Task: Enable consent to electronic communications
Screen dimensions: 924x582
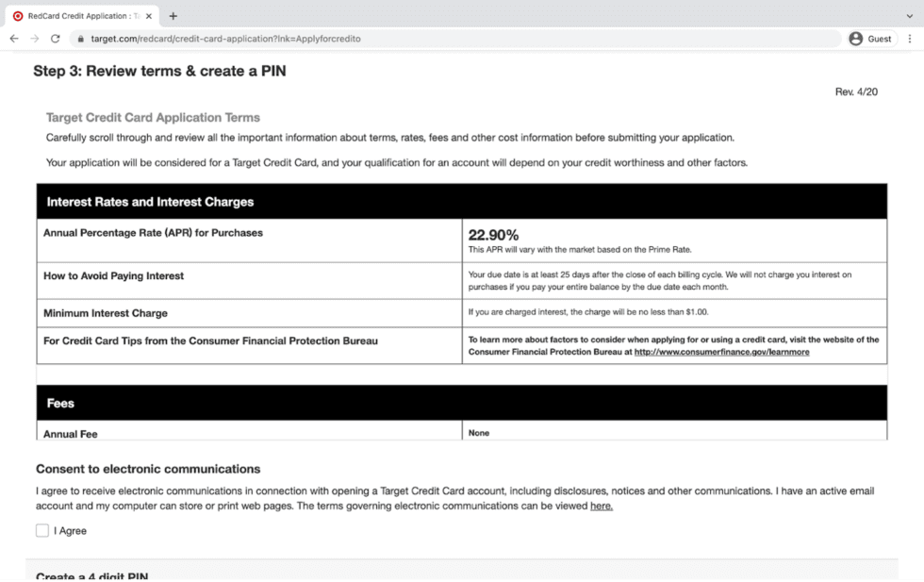Action: 41,530
